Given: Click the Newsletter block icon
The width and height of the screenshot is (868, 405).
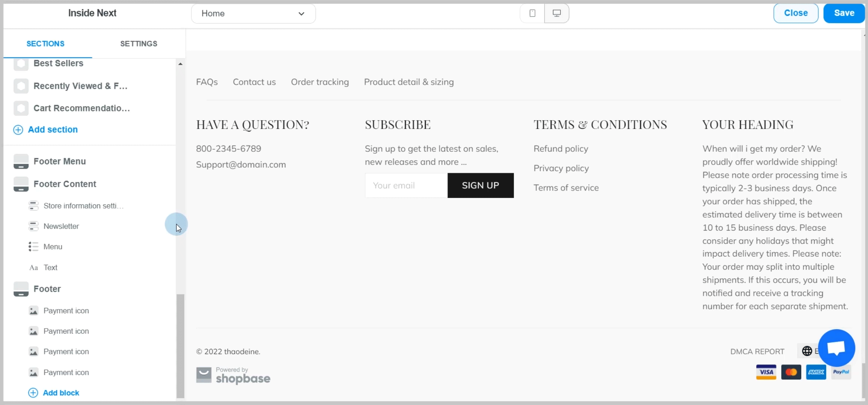Looking at the screenshot, I should click(33, 226).
